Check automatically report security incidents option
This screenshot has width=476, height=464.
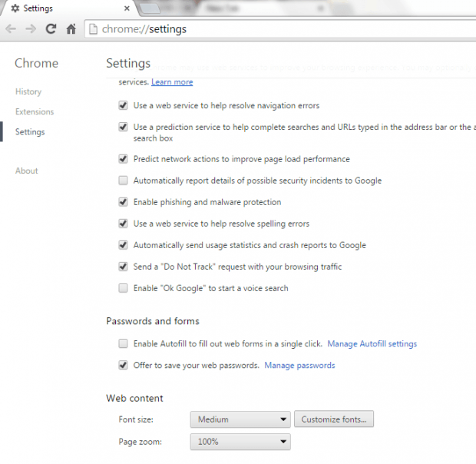[123, 181]
